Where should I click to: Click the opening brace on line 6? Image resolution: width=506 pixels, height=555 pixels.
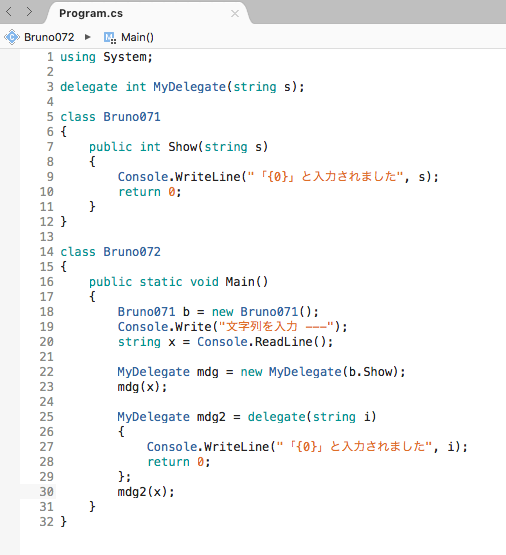pos(63,132)
